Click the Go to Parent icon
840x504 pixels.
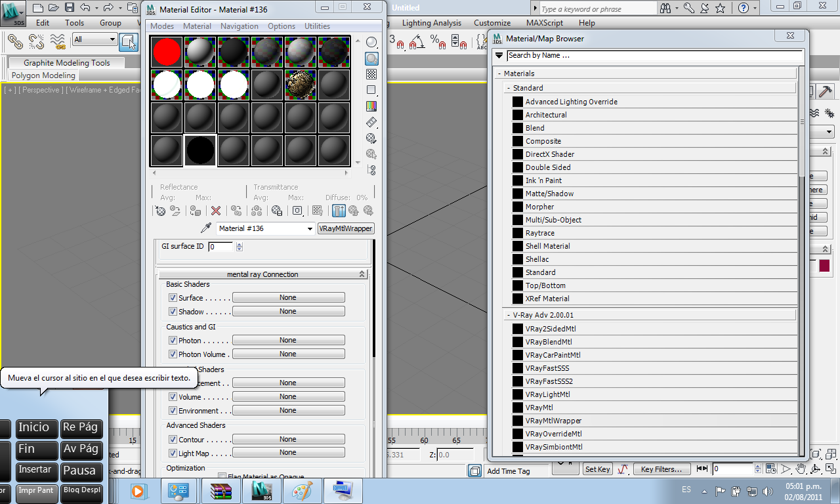354,211
